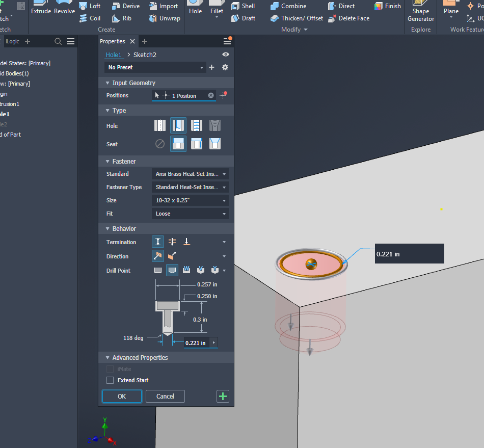Click the Hole1 breadcrumb link

click(113, 55)
